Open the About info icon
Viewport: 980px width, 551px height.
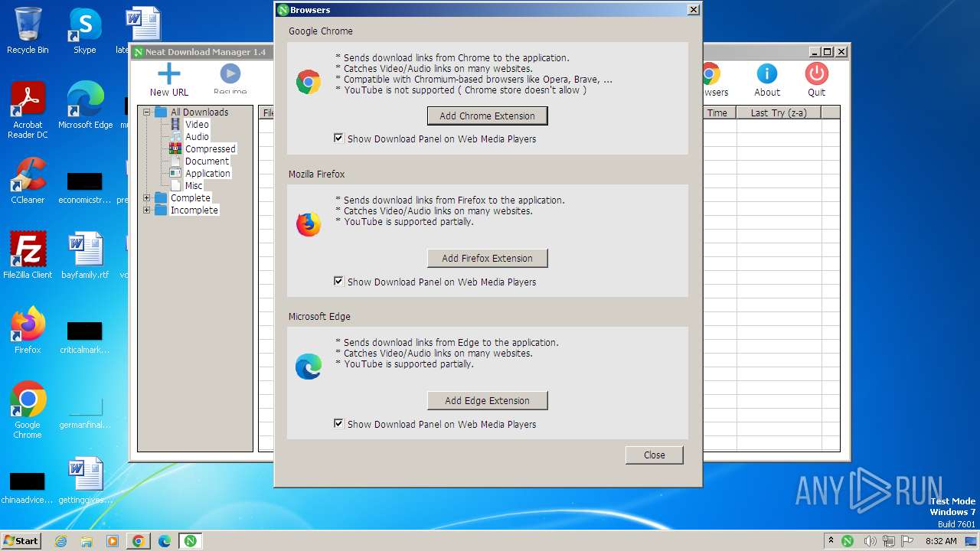pos(766,73)
